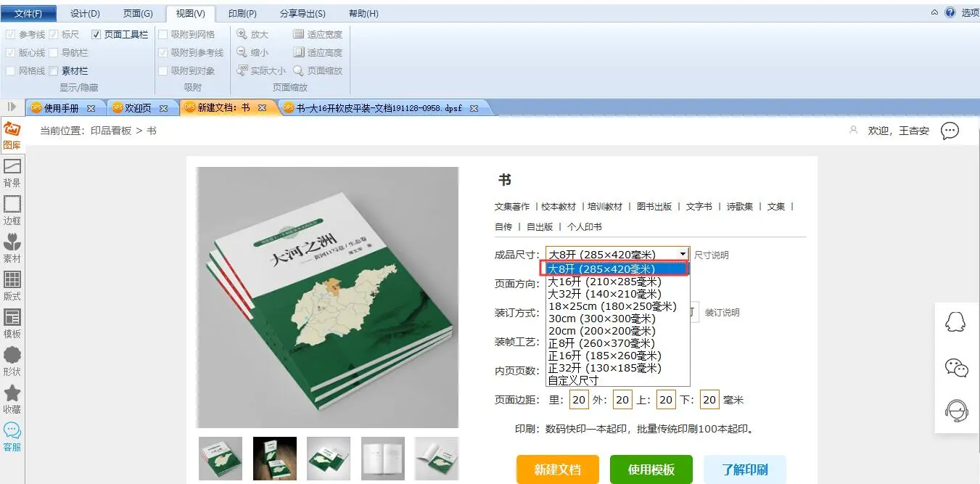Choose 20cm (200×200毫米) size
Screen dimensions: 980x484
coord(617,331)
